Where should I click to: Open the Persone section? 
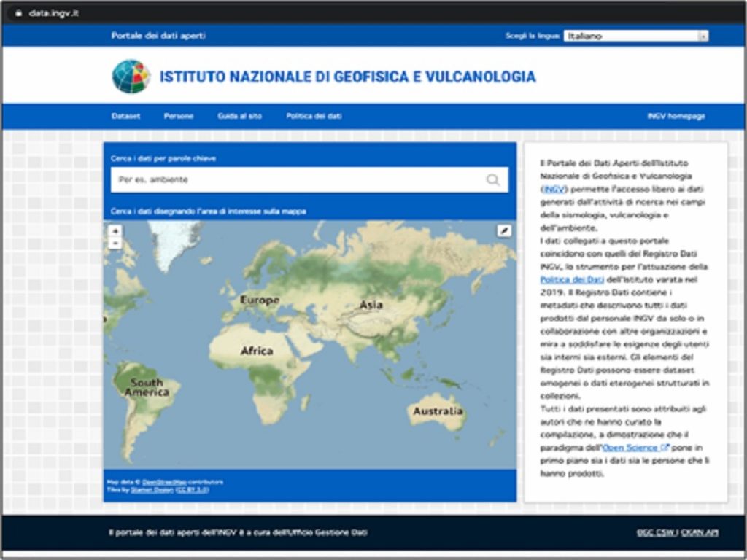(x=180, y=115)
